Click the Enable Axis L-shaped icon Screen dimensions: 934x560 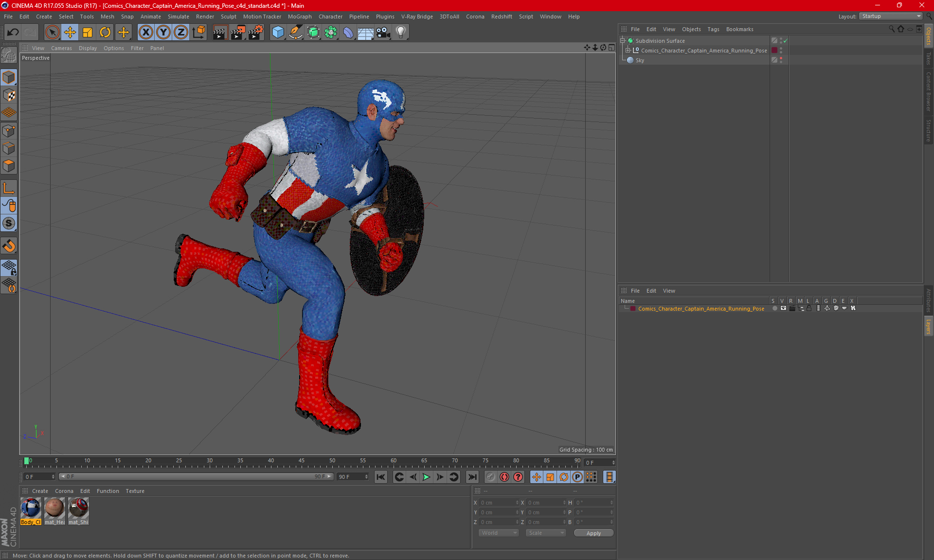tap(9, 188)
